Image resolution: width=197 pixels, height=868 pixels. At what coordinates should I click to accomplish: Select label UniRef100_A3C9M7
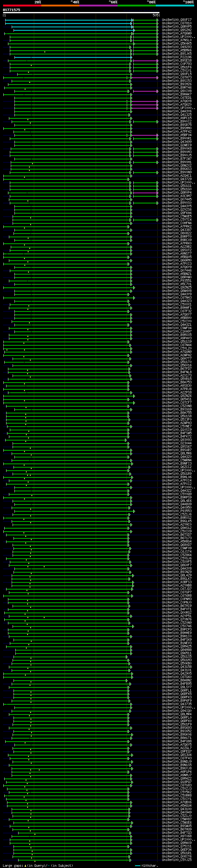click(x=177, y=196)
